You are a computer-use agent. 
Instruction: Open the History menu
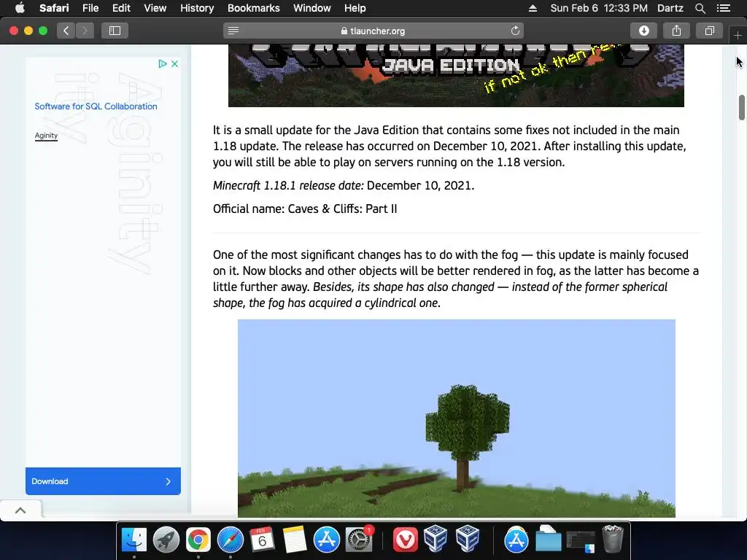197,8
